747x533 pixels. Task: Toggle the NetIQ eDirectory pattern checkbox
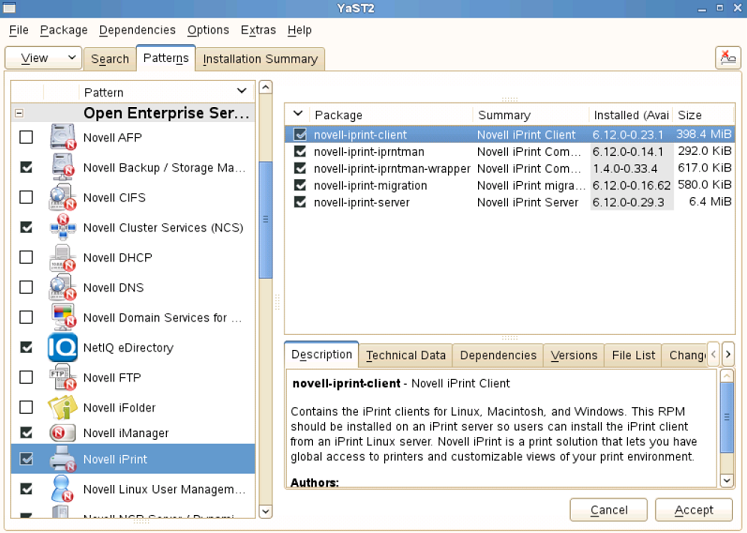[x=26, y=347]
